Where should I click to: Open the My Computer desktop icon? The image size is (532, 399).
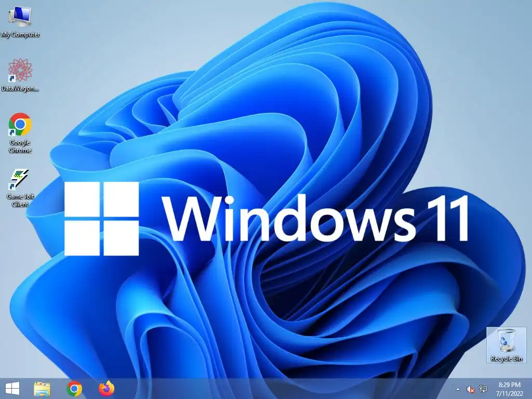coord(20,21)
